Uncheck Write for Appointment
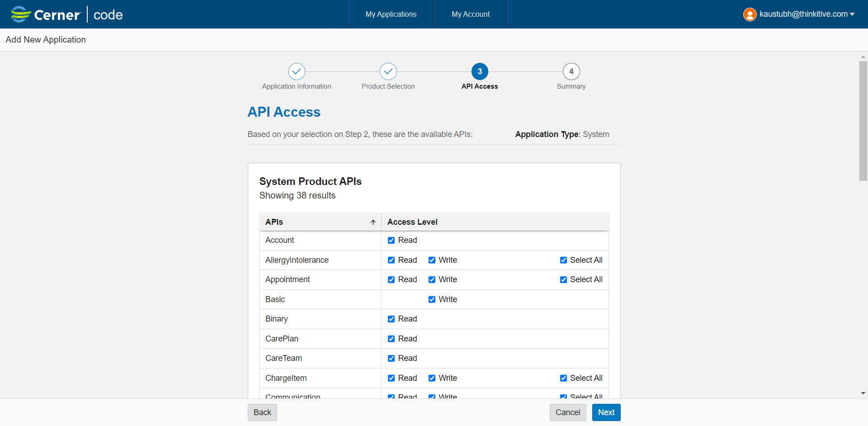 tap(432, 279)
